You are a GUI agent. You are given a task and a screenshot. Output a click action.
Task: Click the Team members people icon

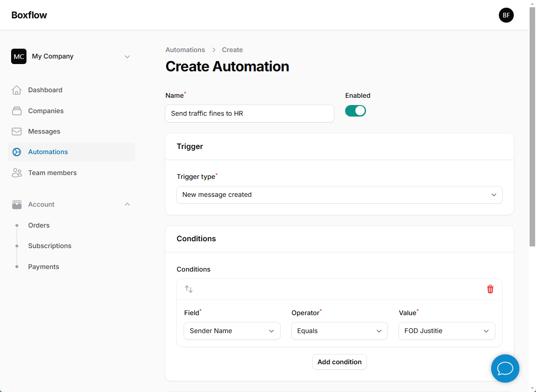[17, 173]
